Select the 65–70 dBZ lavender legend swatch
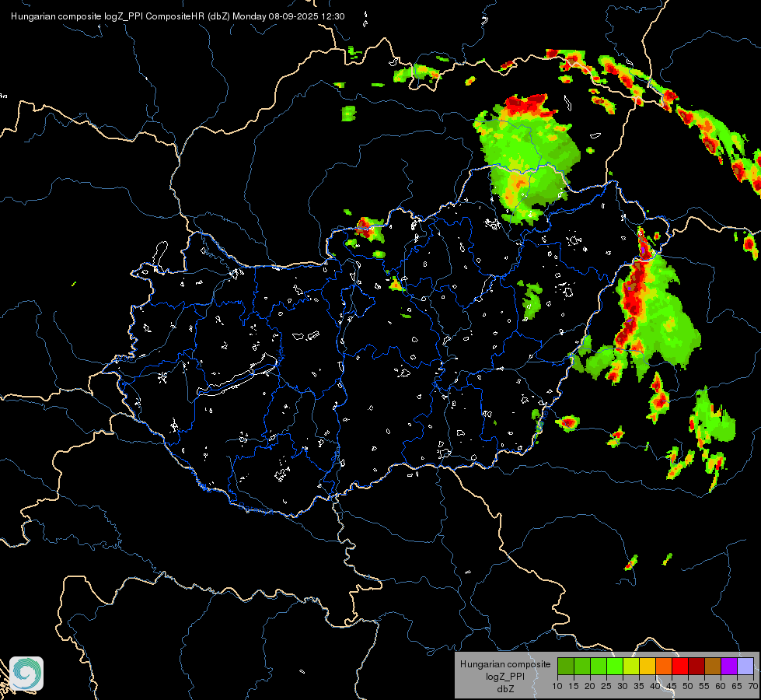Viewport: 761px width, 700px height. click(745, 666)
